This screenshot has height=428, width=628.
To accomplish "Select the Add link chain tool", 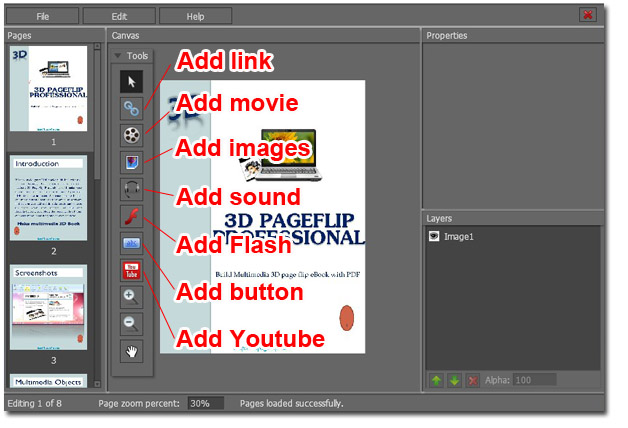I will coord(131,109).
